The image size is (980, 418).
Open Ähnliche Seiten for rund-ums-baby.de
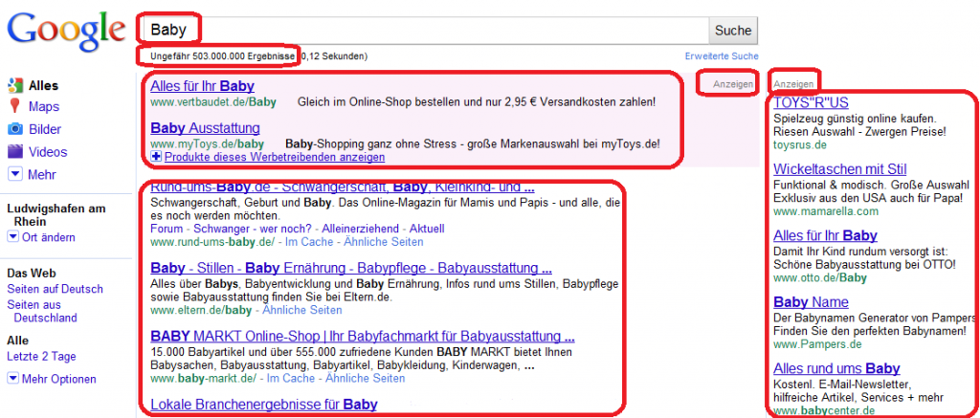[384, 242]
